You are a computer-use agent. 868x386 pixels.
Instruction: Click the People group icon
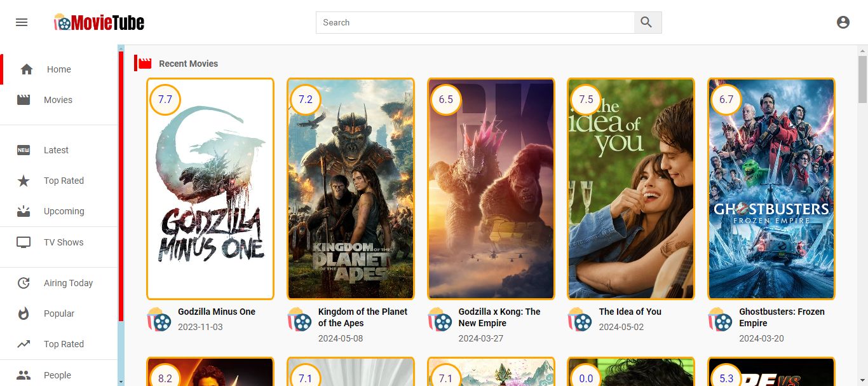[24, 375]
